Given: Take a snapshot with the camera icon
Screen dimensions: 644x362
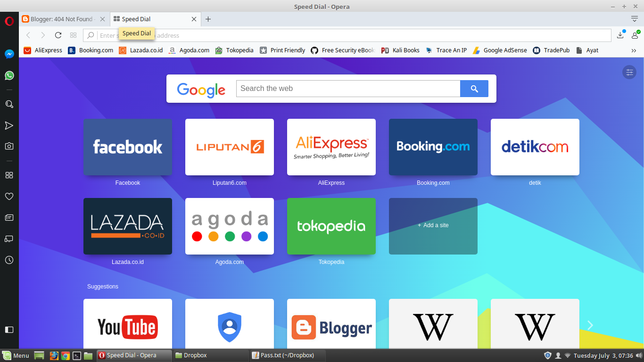Looking at the screenshot, I should [x=9, y=147].
